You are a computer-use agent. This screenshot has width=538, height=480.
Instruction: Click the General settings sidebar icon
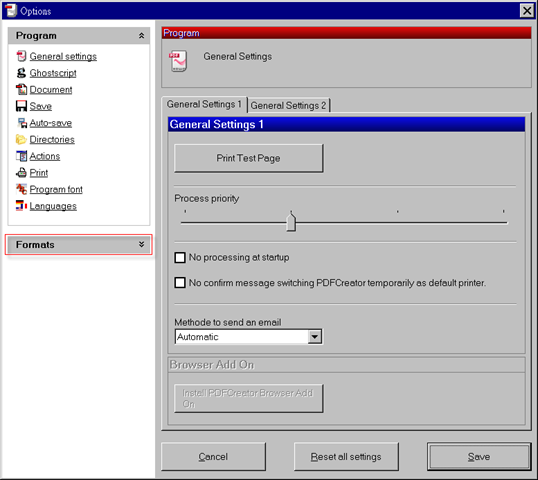tap(21, 56)
